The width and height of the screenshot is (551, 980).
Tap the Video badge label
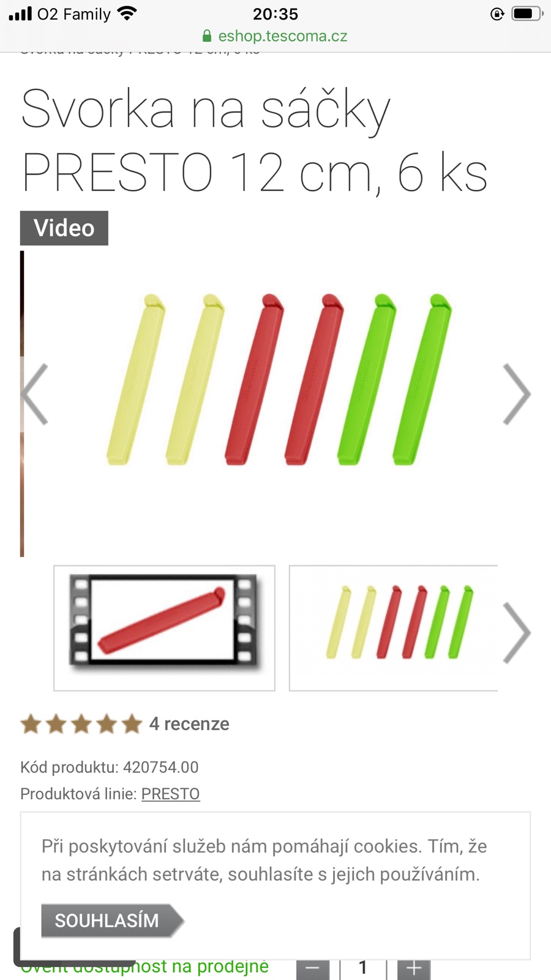[64, 228]
